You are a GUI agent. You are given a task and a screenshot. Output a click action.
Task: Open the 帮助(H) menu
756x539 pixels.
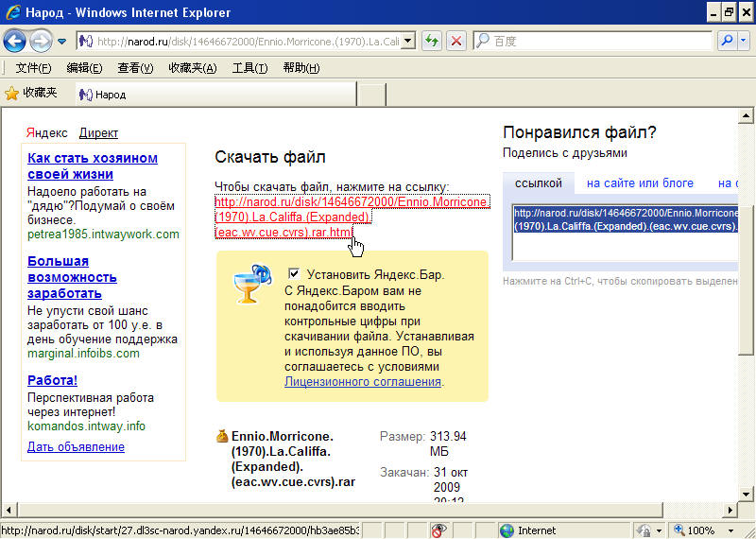(x=301, y=68)
